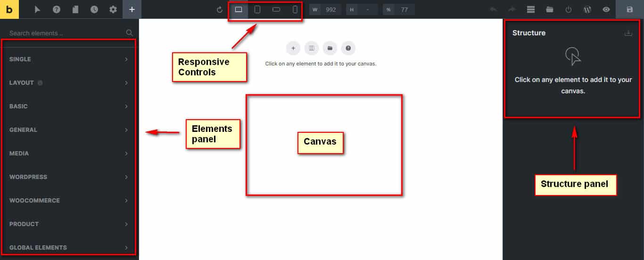Switch to the tablet portrait breakpoint
Image resolution: width=644 pixels, height=260 pixels.
[257, 9]
